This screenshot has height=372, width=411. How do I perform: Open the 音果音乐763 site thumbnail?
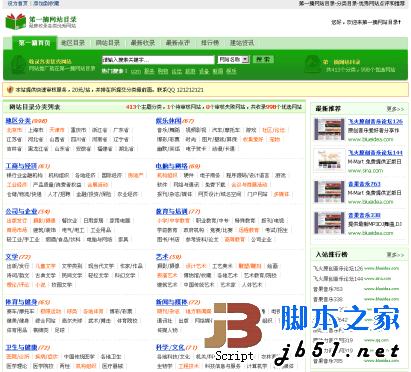coord(329,192)
